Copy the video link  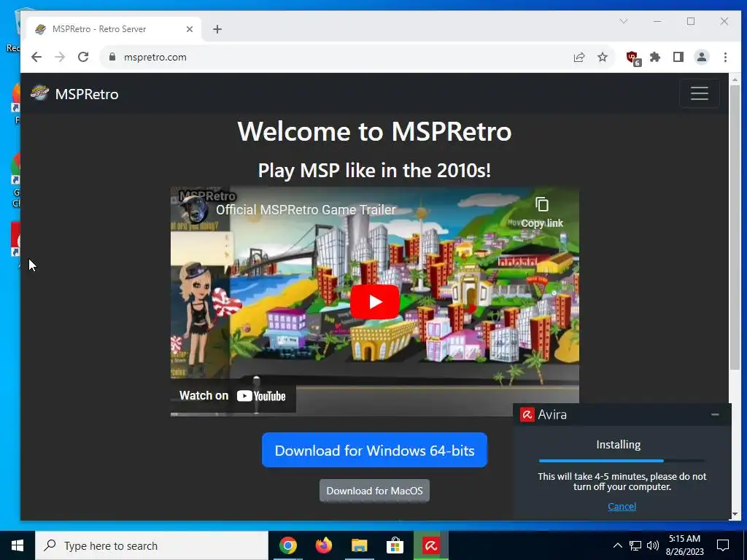tap(542, 212)
